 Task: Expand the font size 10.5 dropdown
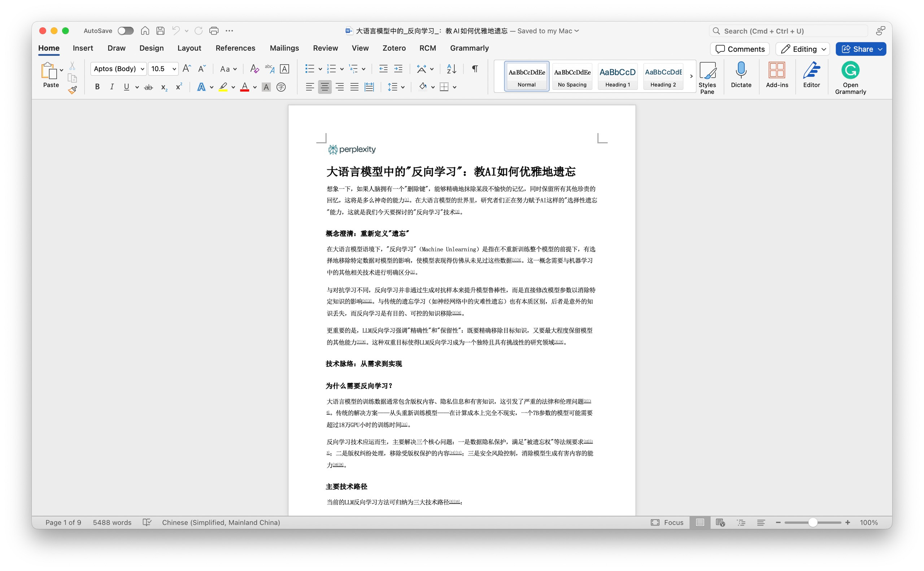pyautogui.click(x=174, y=69)
